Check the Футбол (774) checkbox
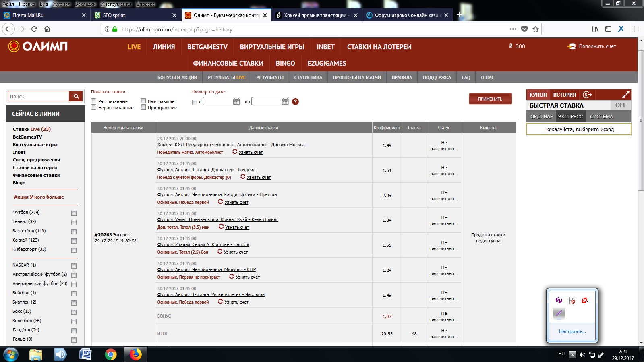The height and width of the screenshot is (362, 644). point(74,213)
